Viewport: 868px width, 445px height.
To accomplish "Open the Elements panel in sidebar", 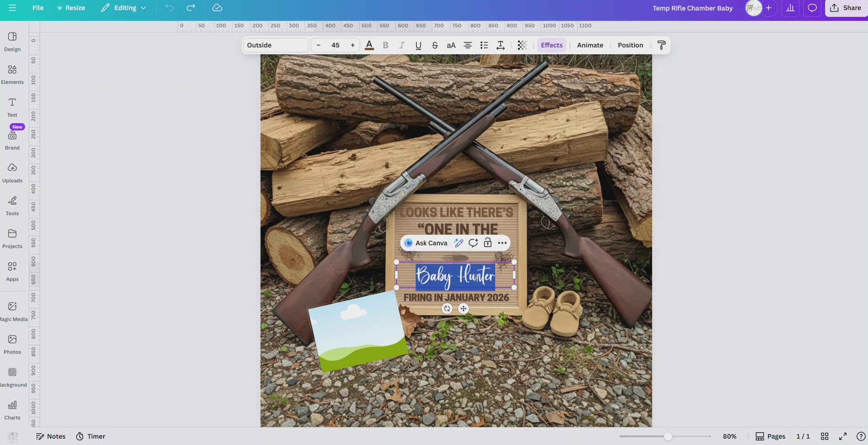I will point(12,74).
